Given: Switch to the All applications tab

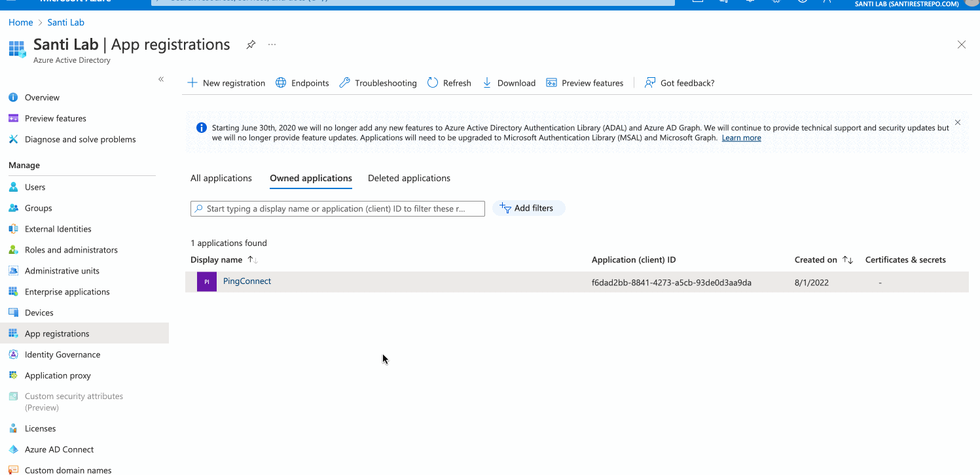Looking at the screenshot, I should pyautogui.click(x=221, y=178).
